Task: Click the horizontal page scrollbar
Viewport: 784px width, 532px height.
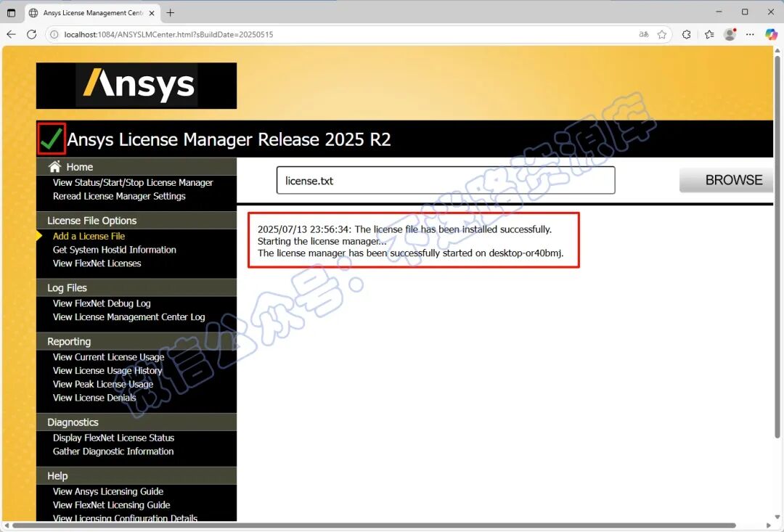Action: (374, 525)
